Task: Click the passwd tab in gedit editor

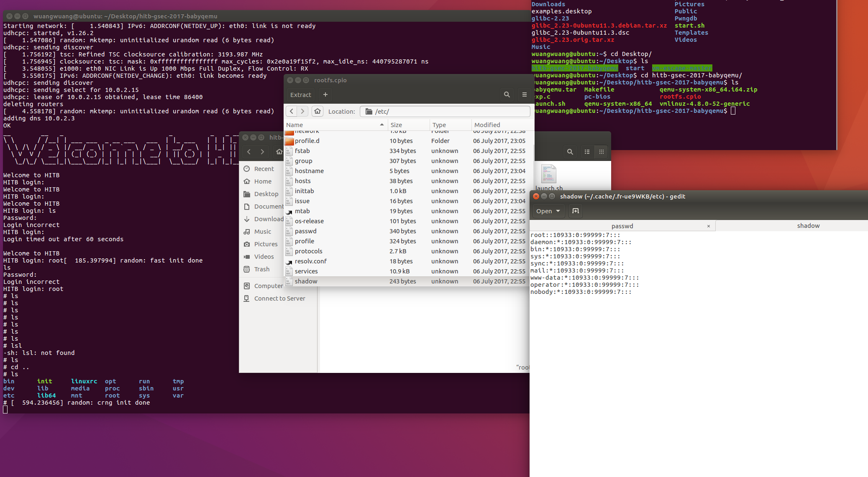Action: pyautogui.click(x=622, y=226)
